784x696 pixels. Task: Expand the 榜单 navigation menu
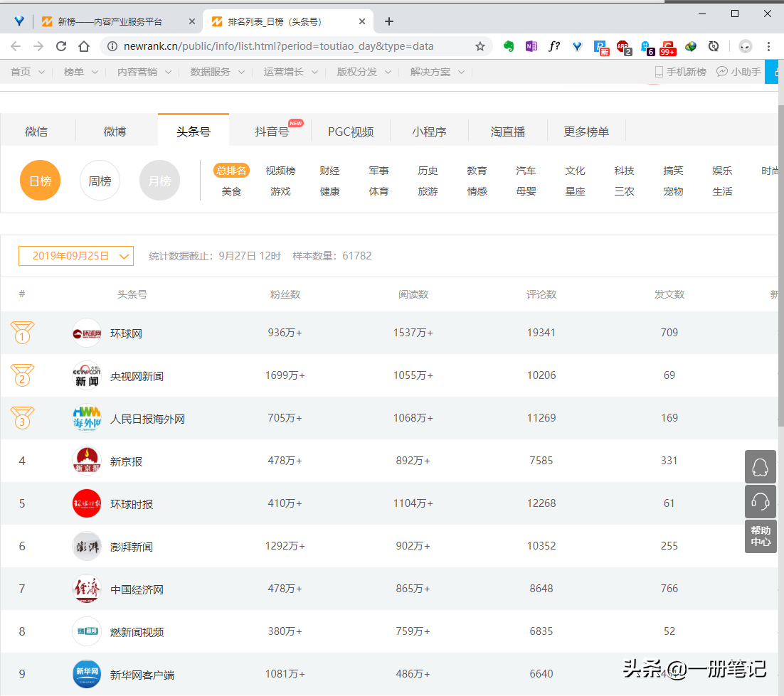81,72
